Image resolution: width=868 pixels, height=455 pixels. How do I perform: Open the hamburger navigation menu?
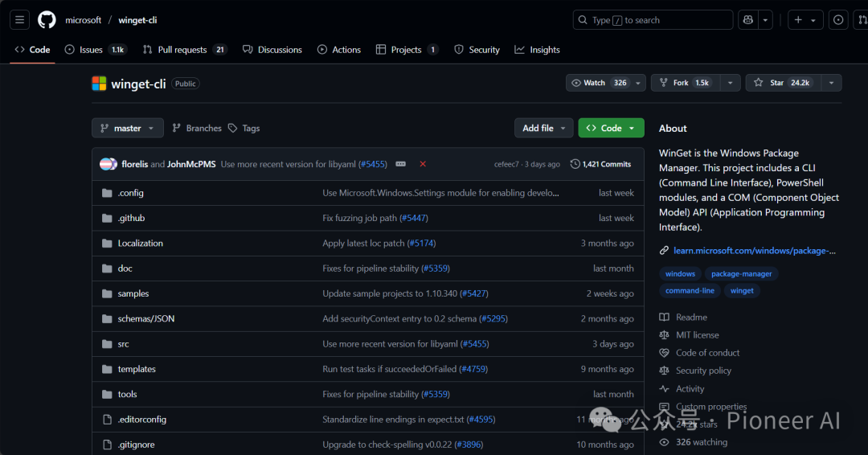[19, 20]
